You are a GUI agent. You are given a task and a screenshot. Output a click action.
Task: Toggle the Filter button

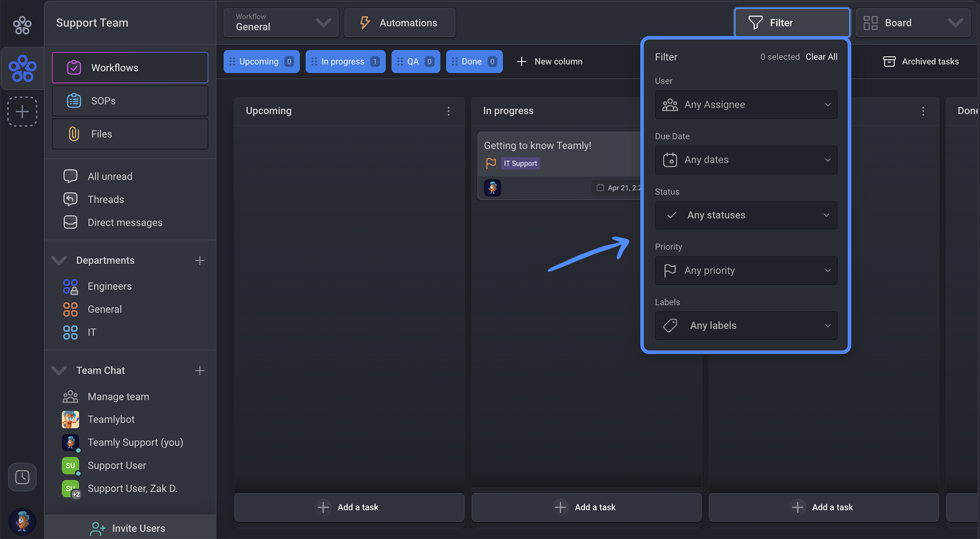click(792, 23)
